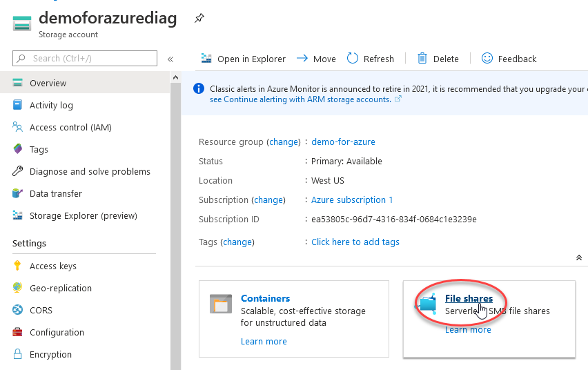
Task: Click the wrench Diagnose icon
Action: tap(17, 171)
